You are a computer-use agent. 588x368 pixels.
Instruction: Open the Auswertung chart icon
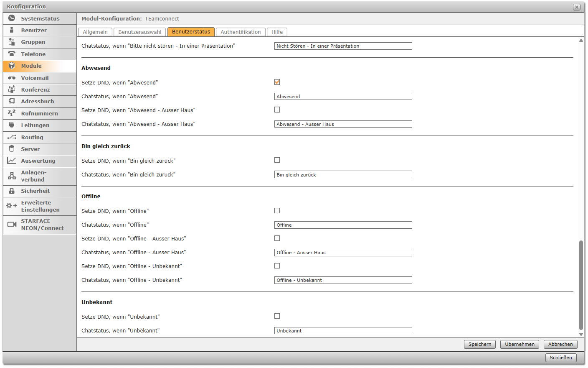click(12, 161)
